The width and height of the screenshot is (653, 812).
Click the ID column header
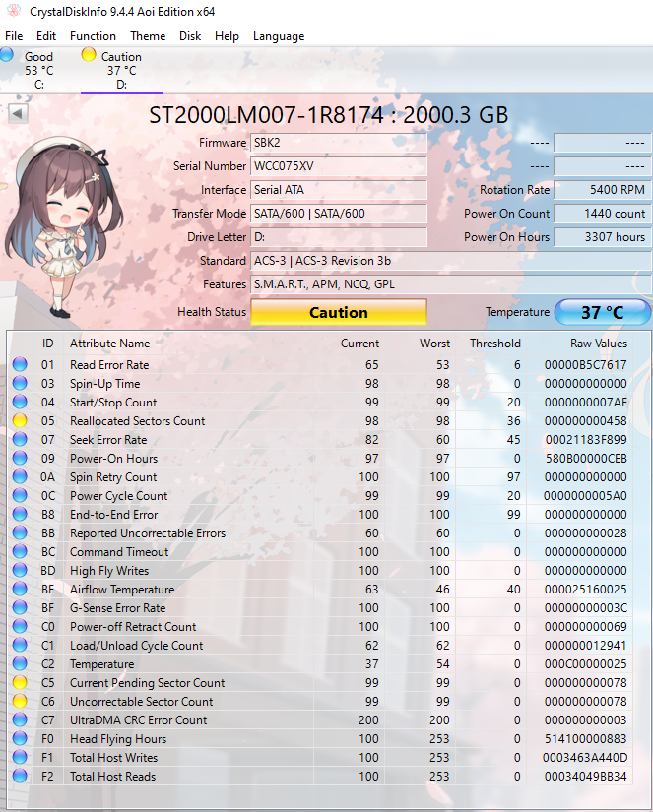coord(47,344)
